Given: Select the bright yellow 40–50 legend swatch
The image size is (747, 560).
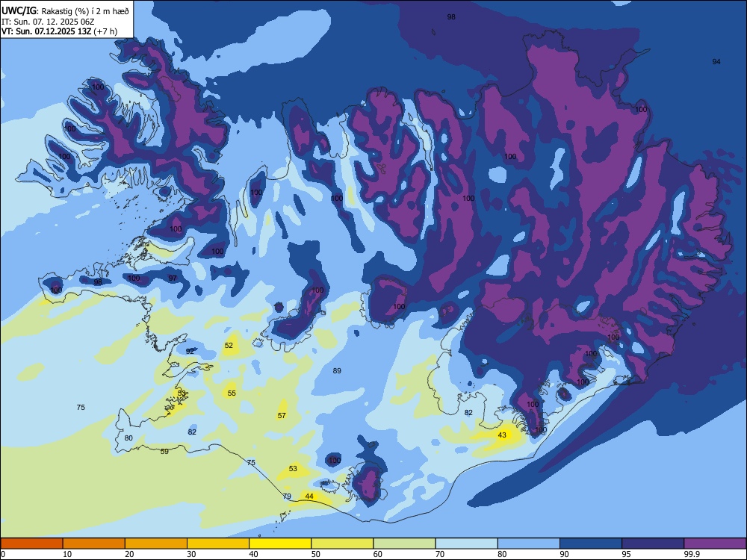Looking at the screenshot, I should click(280, 544).
